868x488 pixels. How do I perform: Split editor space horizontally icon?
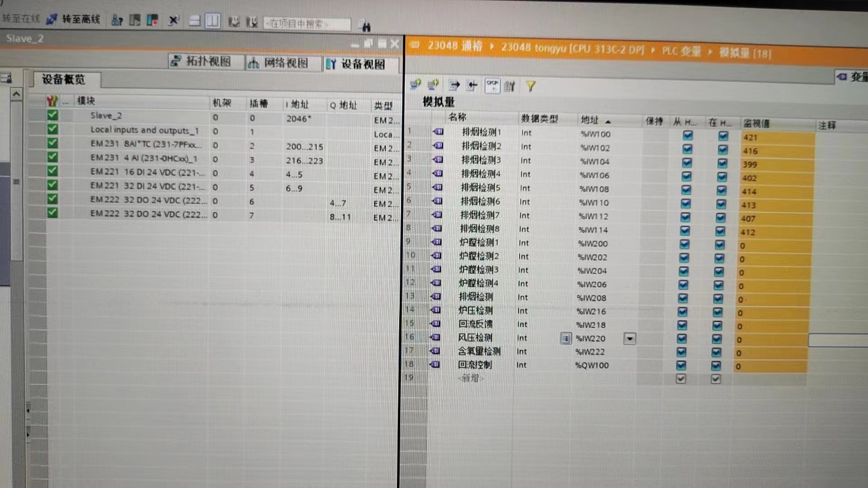(x=195, y=21)
